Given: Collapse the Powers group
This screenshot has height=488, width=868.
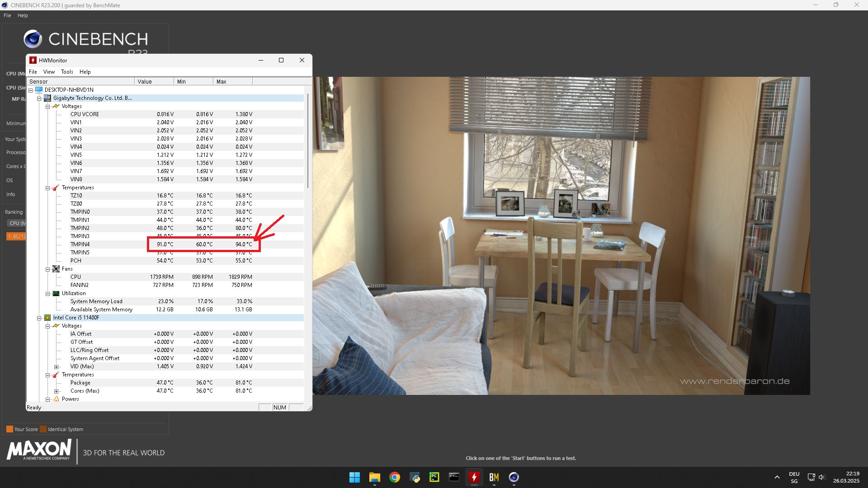Looking at the screenshot, I should pyautogui.click(x=47, y=399).
